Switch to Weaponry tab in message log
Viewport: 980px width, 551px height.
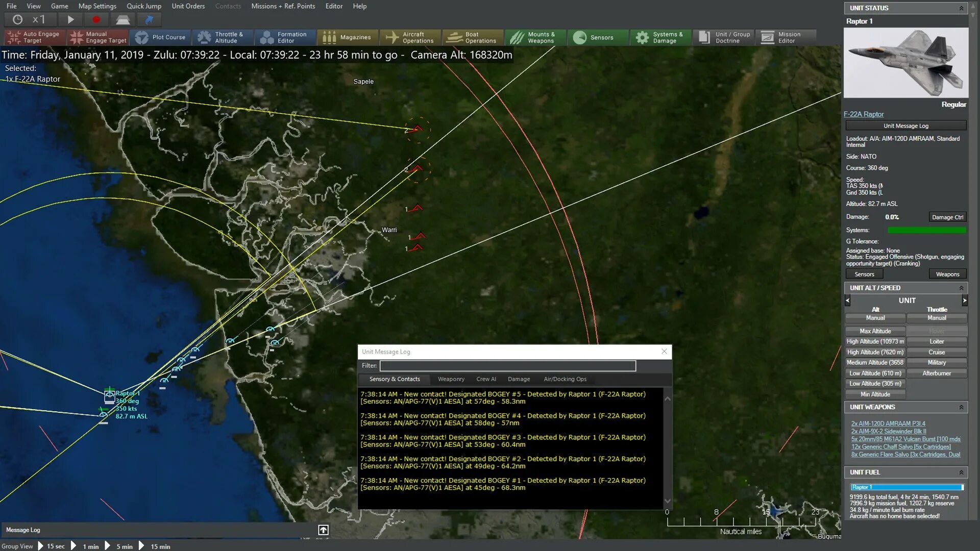(450, 379)
